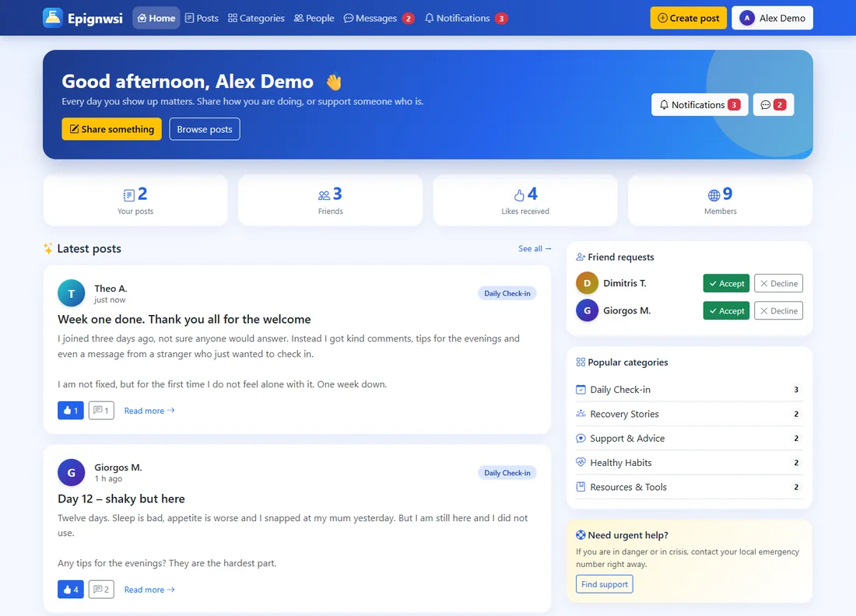Open the Healthy Habits category
Screen dimensions: 856x616
pyautogui.click(x=689, y=463)
